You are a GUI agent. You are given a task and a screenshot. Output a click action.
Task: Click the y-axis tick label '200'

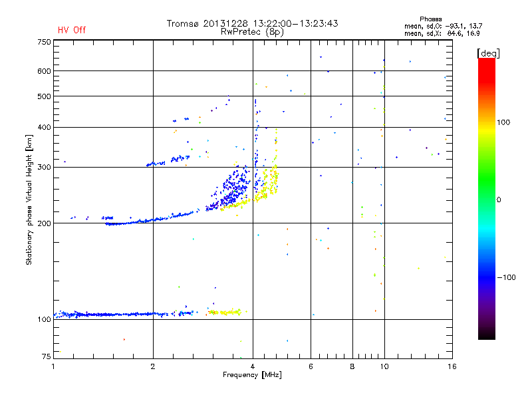pyautogui.click(x=44, y=223)
